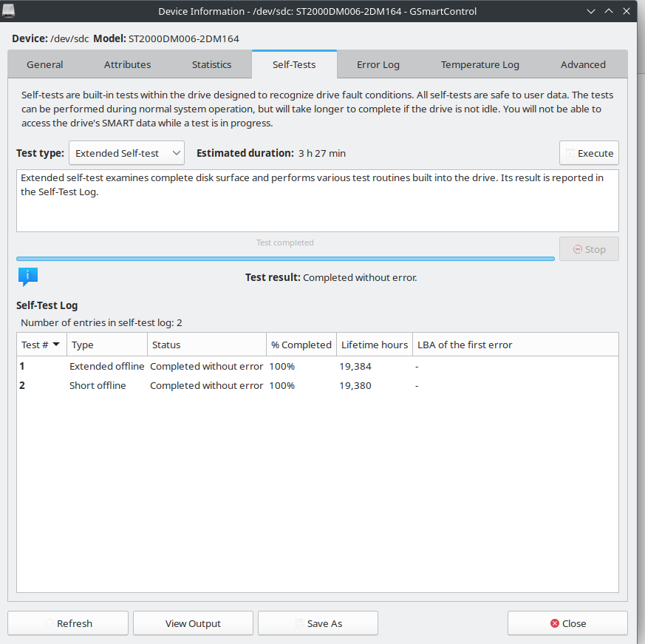645x644 pixels.
Task: Sort by Type column header
Action: [x=107, y=345]
